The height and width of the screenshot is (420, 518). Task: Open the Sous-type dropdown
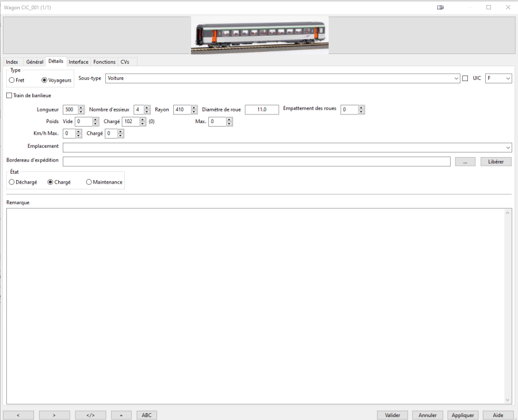[455, 78]
